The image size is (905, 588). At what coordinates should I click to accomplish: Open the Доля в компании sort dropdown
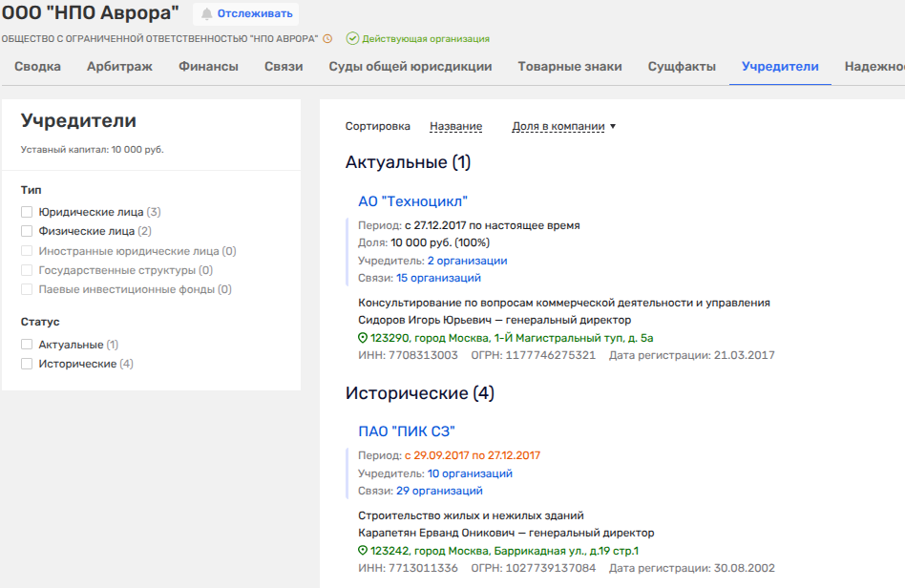[563, 126]
